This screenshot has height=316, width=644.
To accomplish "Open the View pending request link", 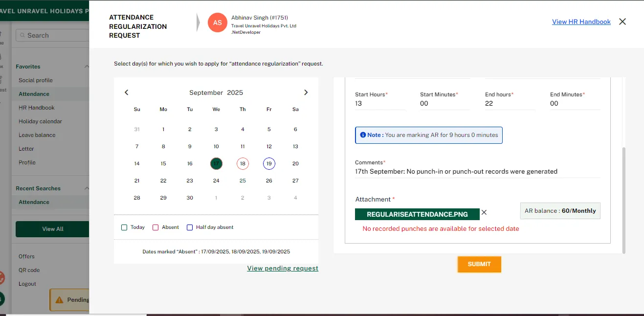I will pos(283,268).
